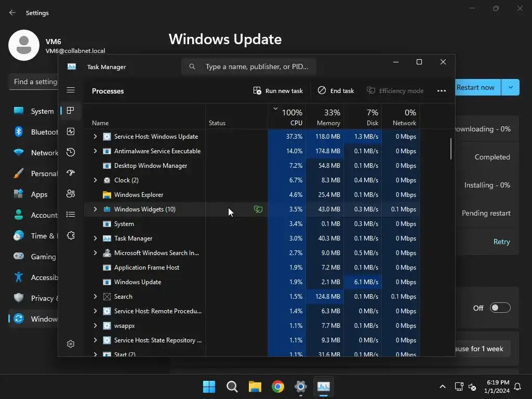Click End task button
The height and width of the screenshot is (399, 532).
[x=336, y=90]
